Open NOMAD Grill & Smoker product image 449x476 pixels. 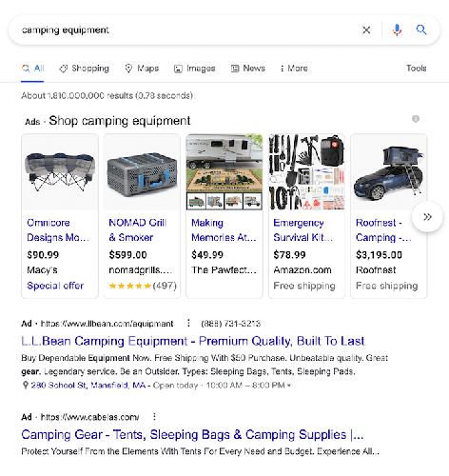coord(142,171)
